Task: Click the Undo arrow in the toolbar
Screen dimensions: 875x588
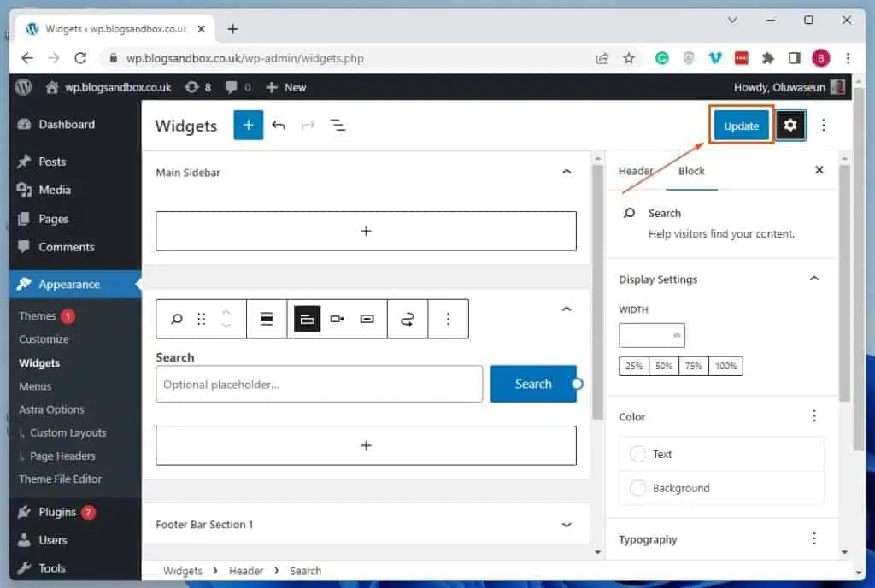Action: pyautogui.click(x=279, y=125)
